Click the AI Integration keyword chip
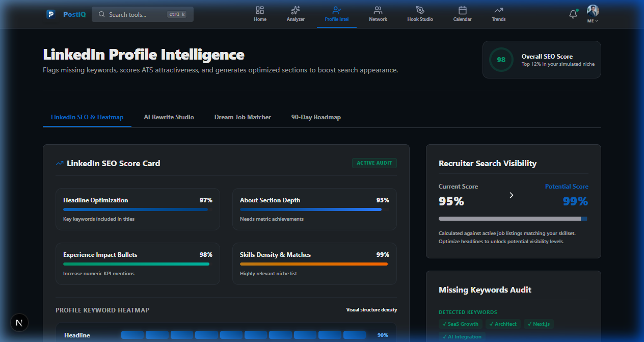Screen dimensions: 644x342 462,336
